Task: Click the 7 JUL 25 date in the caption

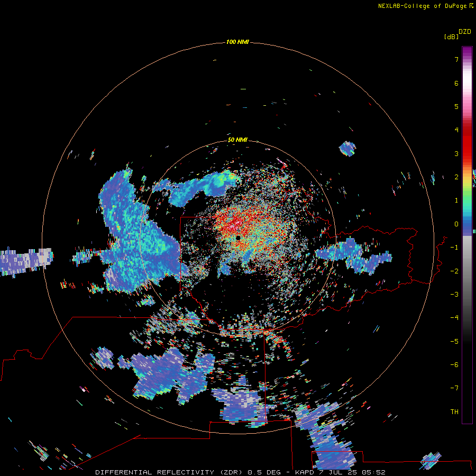Action: [x=339, y=472]
